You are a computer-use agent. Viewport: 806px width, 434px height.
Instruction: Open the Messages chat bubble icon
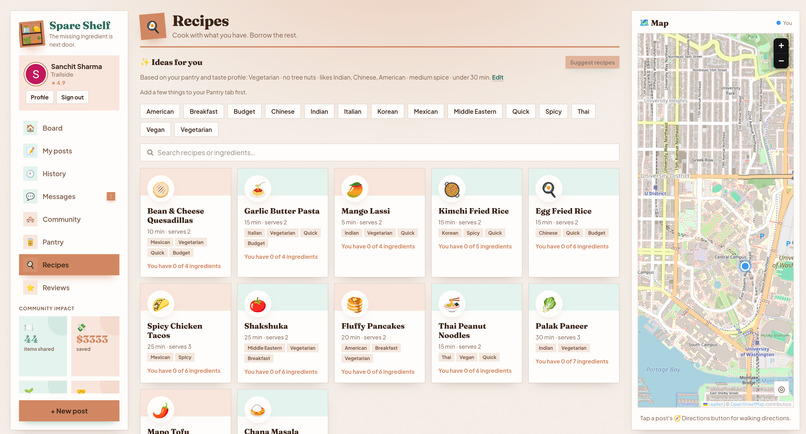(x=30, y=196)
